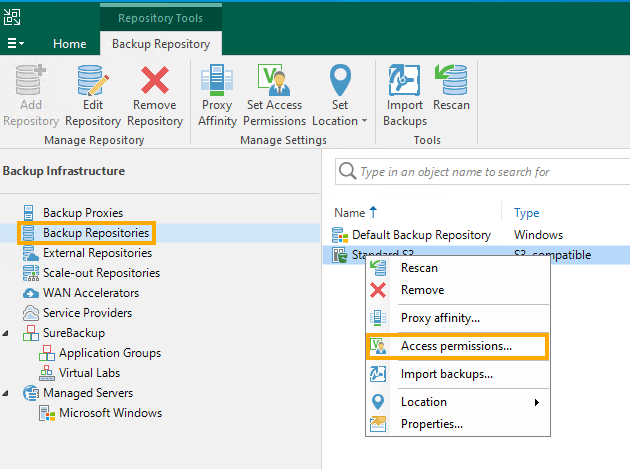
Task: Click the search box for object name
Action: (482, 172)
